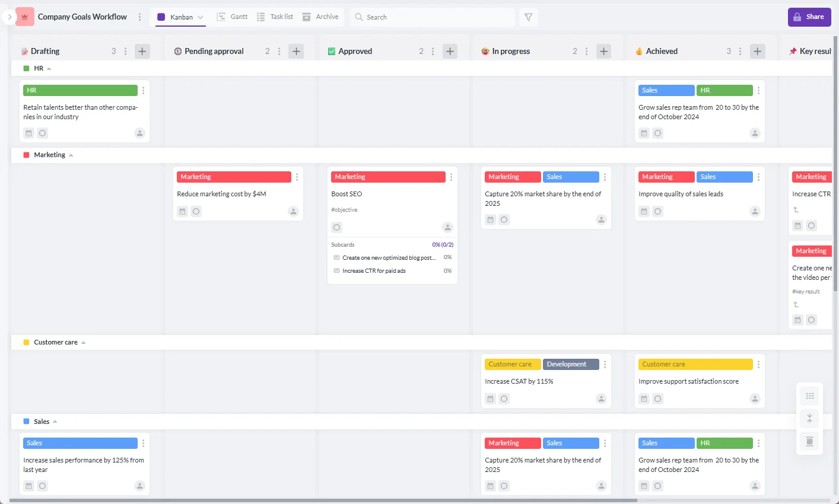Assign user to Improve support satisfaction score card
Image resolution: width=839 pixels, height=504 pixels.
coord(755,398)
